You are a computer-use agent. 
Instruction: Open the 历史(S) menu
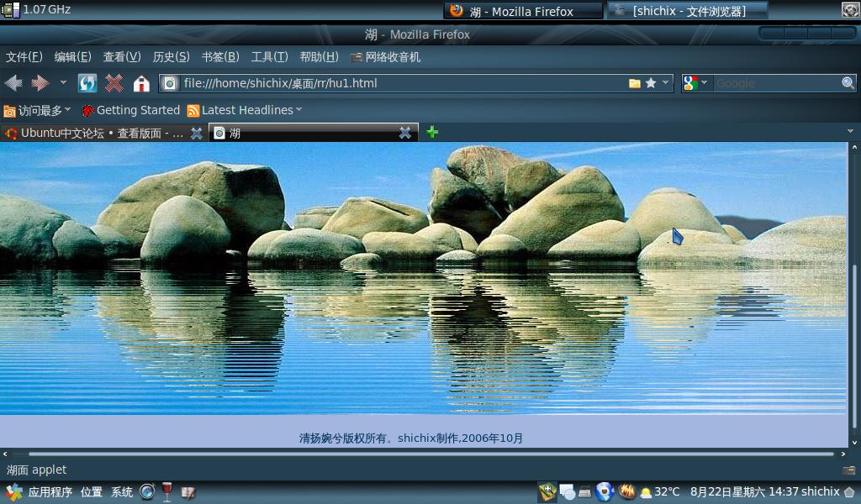[172, 57]
